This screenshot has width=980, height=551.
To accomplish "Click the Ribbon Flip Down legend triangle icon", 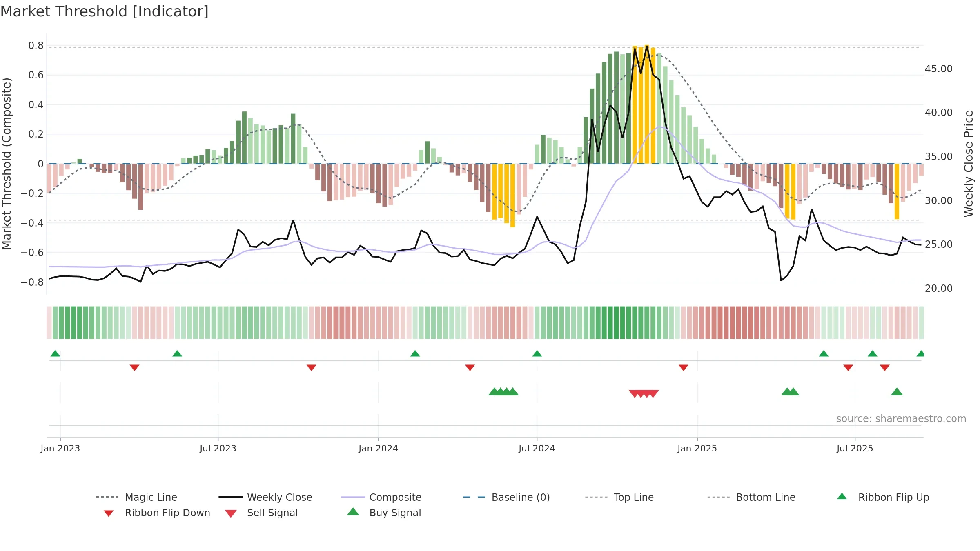I will click(x=109, y=513).
